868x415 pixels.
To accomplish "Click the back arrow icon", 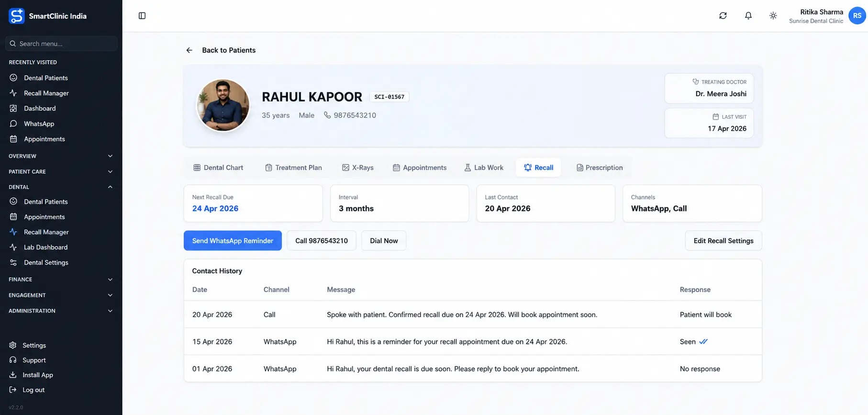I will pyautogui.click(x=189, y=50).
